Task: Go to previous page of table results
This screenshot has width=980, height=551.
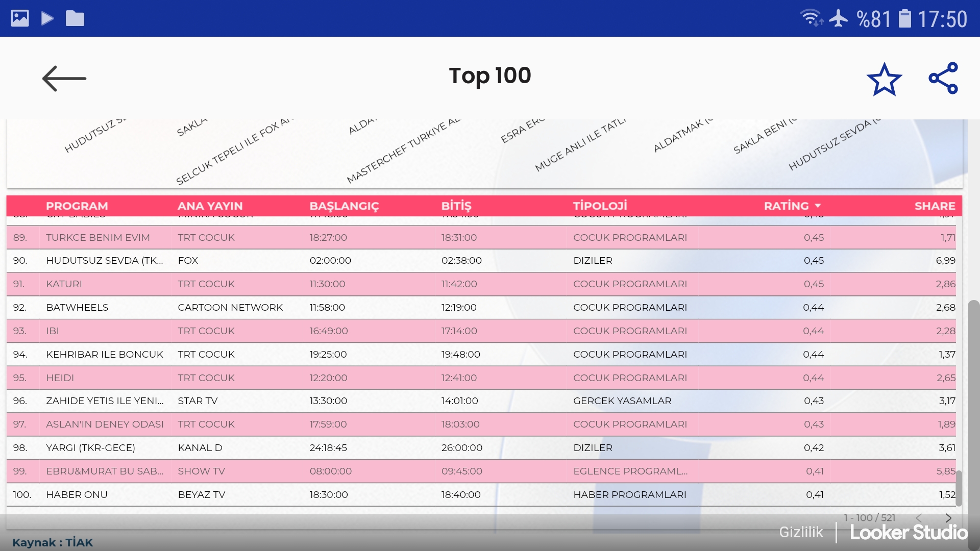Action: coord(919,517)
